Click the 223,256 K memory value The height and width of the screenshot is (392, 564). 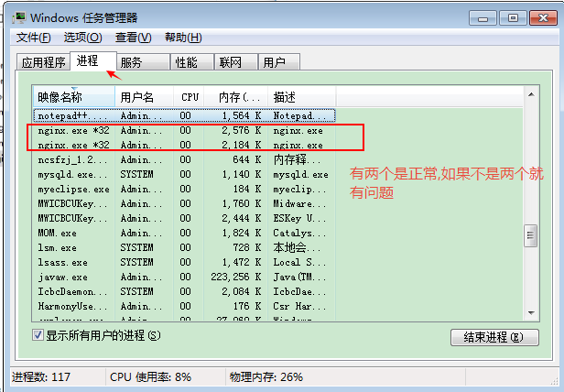236,277
